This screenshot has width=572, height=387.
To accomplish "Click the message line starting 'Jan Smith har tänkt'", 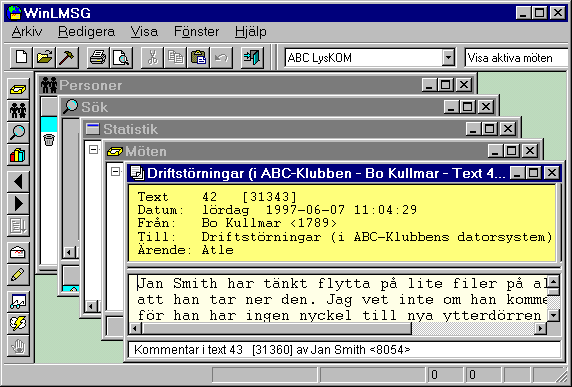I will pyautogui.click(x=342, y=283).
